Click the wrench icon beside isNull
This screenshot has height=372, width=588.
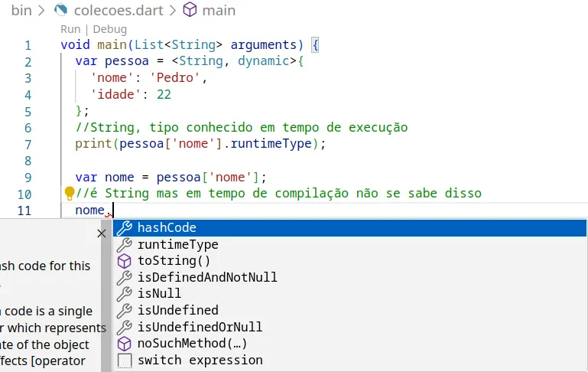click(x=125, y=294)
